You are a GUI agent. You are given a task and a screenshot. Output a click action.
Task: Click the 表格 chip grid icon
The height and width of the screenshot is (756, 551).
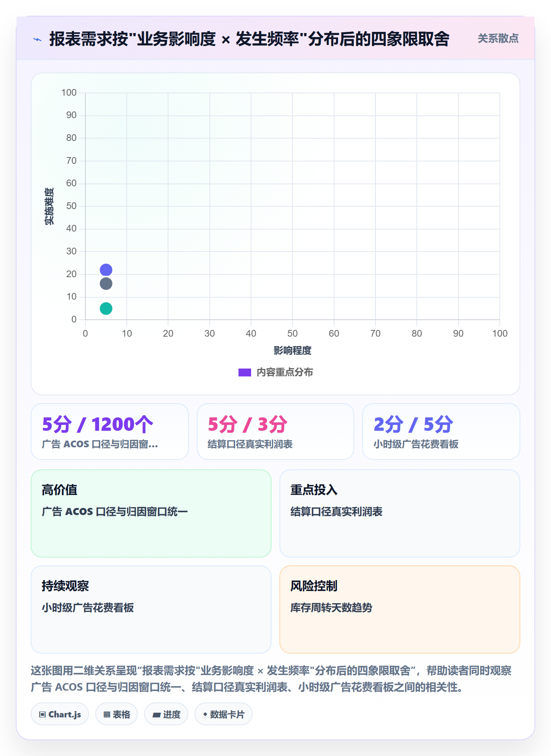tap(107, 715)
